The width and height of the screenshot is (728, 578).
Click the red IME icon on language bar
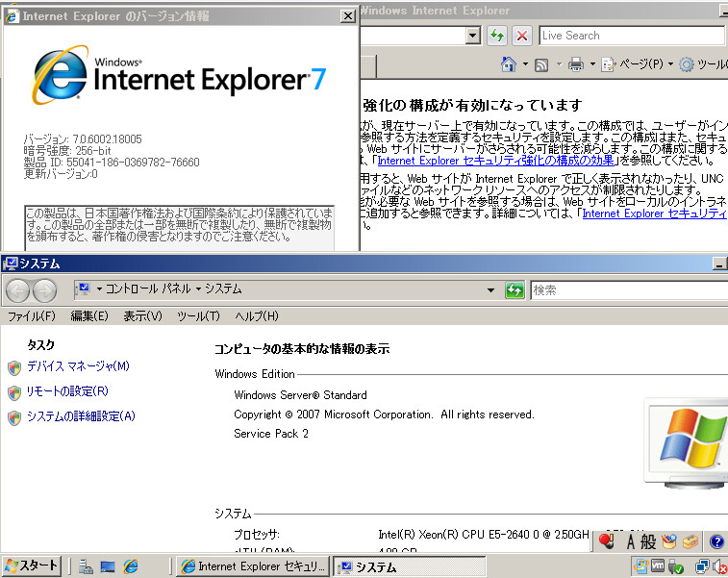tap(607, 541)
